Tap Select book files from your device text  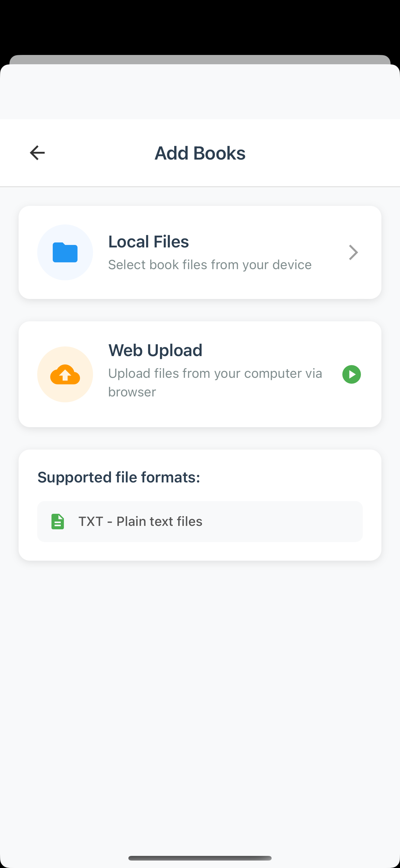(209, 264)
